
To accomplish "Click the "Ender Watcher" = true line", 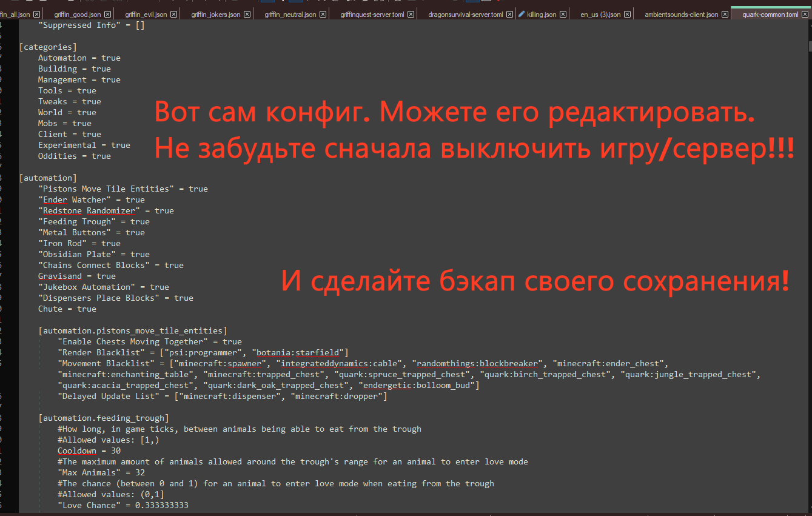I will (x=91, y=199).
